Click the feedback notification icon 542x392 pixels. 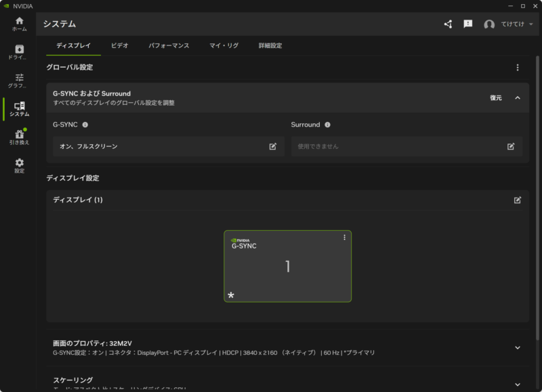467,24
